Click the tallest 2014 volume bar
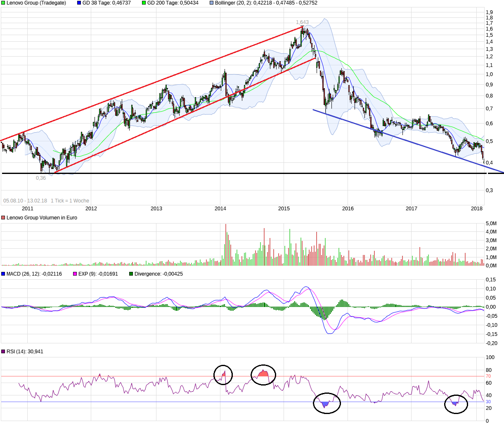This screenshot has width=504, height=426. pos(226,245)
